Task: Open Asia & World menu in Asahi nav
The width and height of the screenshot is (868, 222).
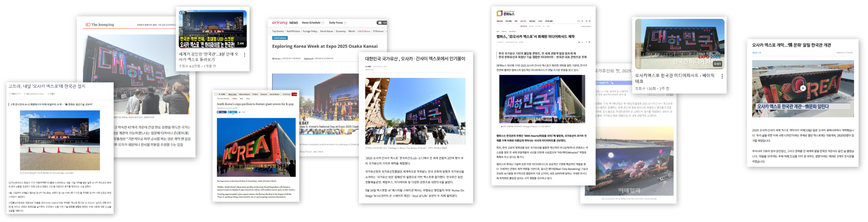Action: pos(275,94)
